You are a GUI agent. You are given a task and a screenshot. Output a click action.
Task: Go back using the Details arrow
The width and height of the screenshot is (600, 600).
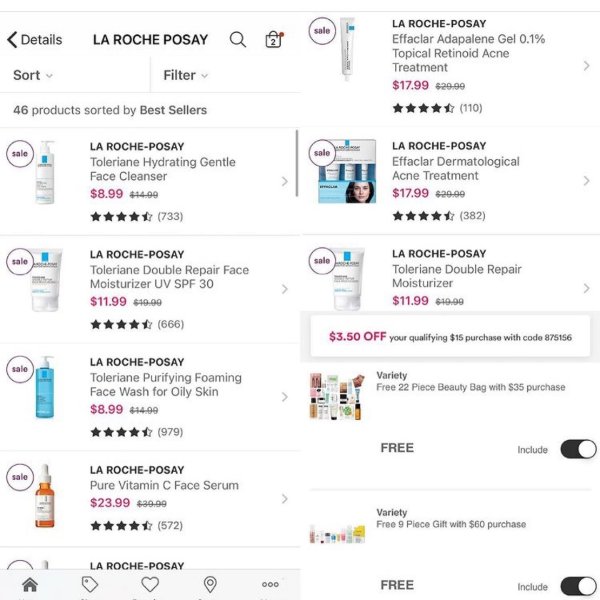[34, 39]
